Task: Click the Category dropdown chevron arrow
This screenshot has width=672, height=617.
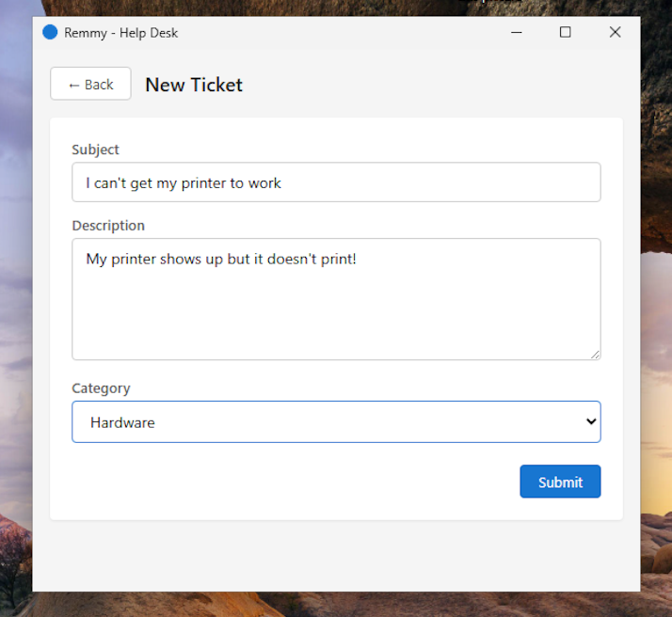Action: click(591, 422)
